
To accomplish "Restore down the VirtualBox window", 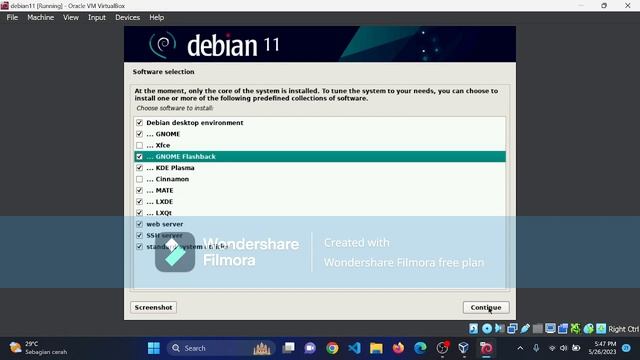I will pyautogui.click(x=604, y=6).
